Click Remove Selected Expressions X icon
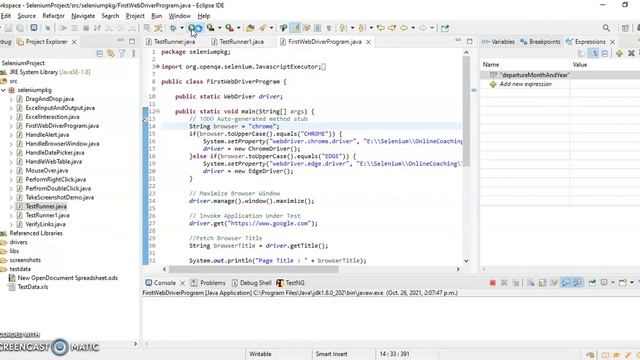Viewport: 640px width, 360px height. tap(631, 53)
